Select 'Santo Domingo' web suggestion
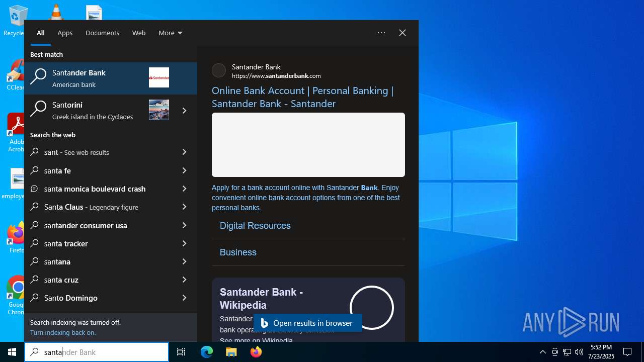This screenshot has height=362, width=644. coord(98,298)
